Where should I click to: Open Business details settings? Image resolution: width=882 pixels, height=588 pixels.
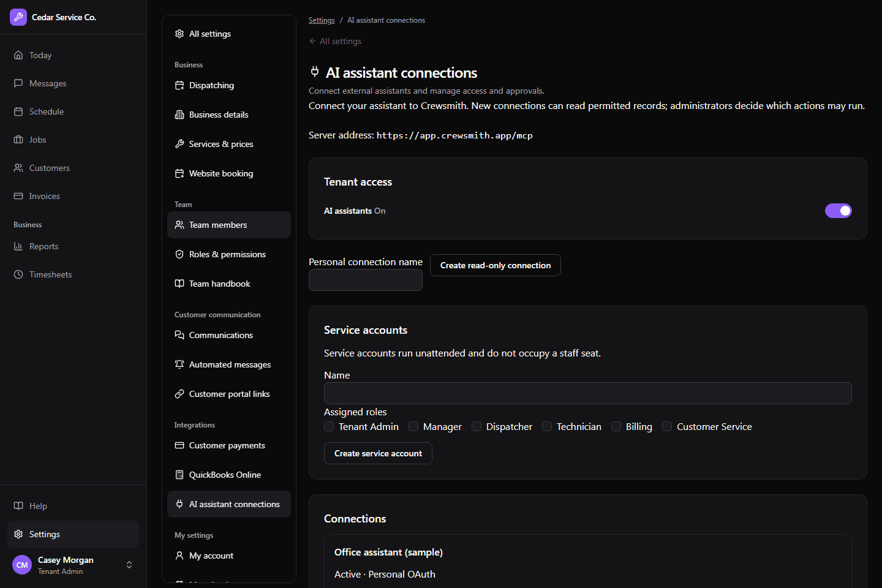click(x=229, y=115)
